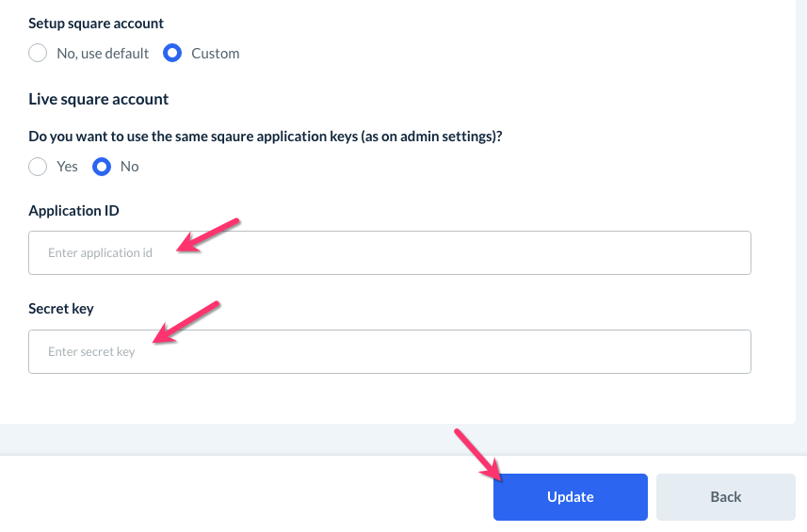Screen dimensions: 807x532
Task: Click the "Live square account" heading
Action: [99, 99]
